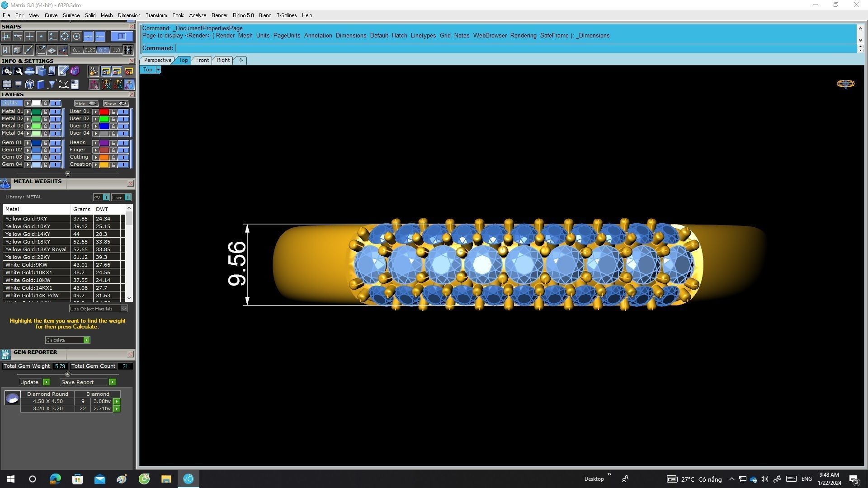868x488 pixels.
Task: Click the selection filter funnel icon
Action: coord(52,84)
